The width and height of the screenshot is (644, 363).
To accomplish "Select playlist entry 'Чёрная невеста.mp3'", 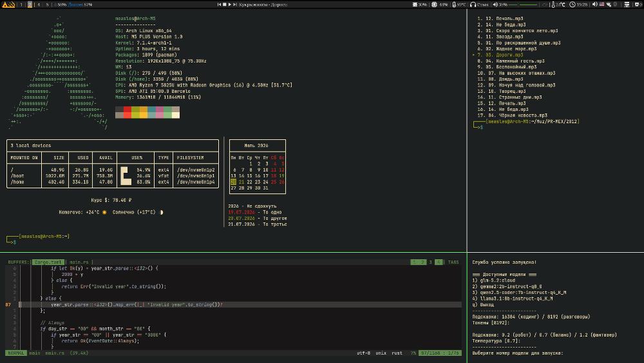I will point(512,115).
